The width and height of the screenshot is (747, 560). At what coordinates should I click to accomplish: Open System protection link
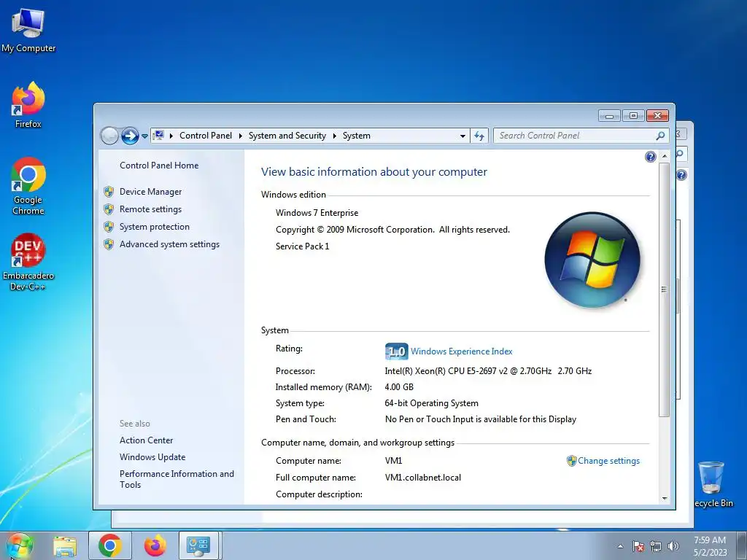(x=155, y=227)
